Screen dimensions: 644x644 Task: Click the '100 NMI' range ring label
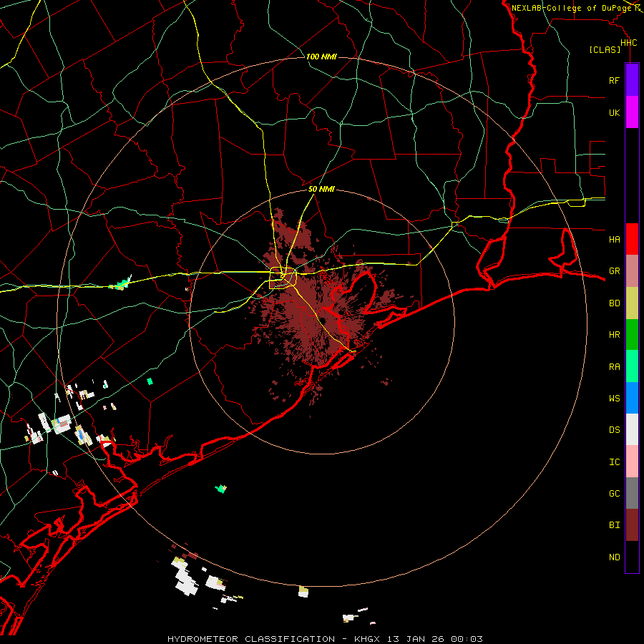pos(321,57)
